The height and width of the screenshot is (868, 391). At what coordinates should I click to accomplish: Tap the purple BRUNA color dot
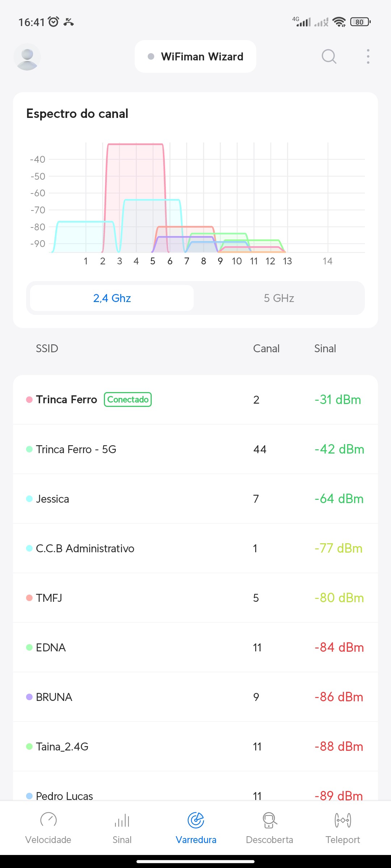pos(29,697)
